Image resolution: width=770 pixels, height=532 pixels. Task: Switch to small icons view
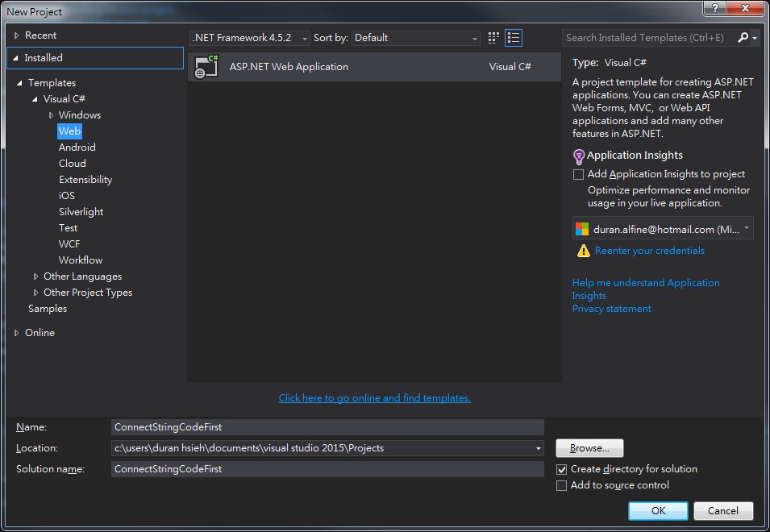coord(493,38)
